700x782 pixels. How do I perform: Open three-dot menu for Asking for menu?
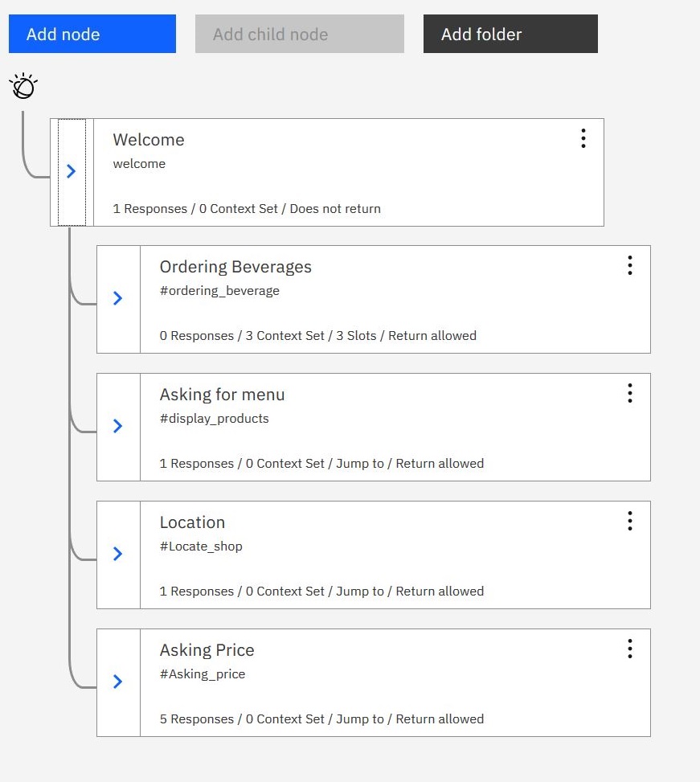630,393
